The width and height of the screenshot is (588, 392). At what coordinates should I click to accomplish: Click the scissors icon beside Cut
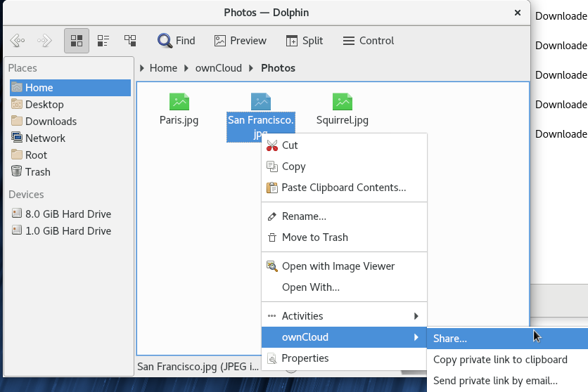272,145
